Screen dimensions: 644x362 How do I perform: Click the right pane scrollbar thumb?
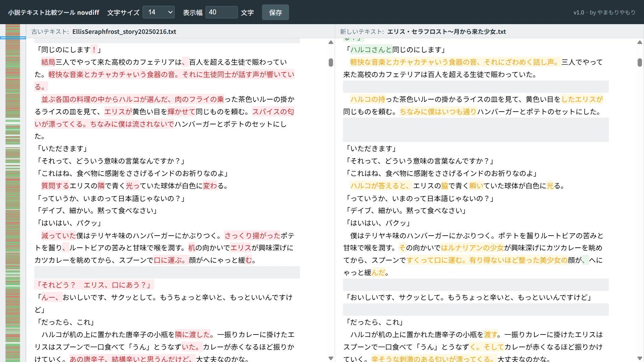tap(640, 62)
